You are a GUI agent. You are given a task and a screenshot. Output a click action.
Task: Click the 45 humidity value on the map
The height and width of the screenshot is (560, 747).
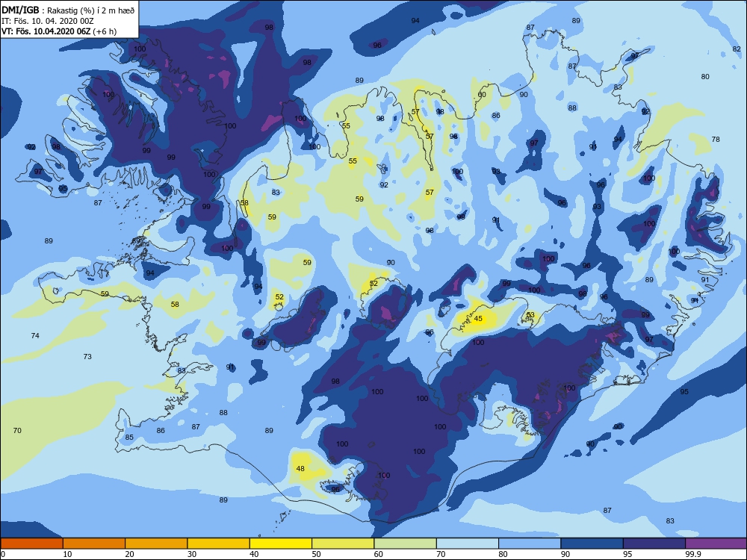(478, 319)
